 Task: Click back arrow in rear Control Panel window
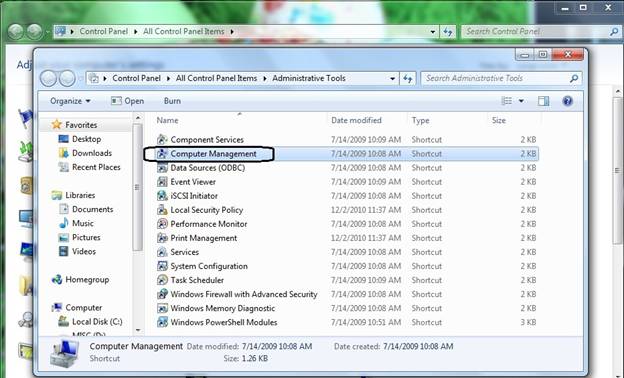[x=16, y=31]
